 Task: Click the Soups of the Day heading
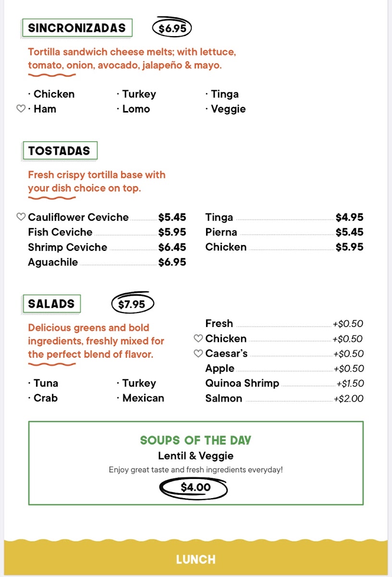click(196, 440)
